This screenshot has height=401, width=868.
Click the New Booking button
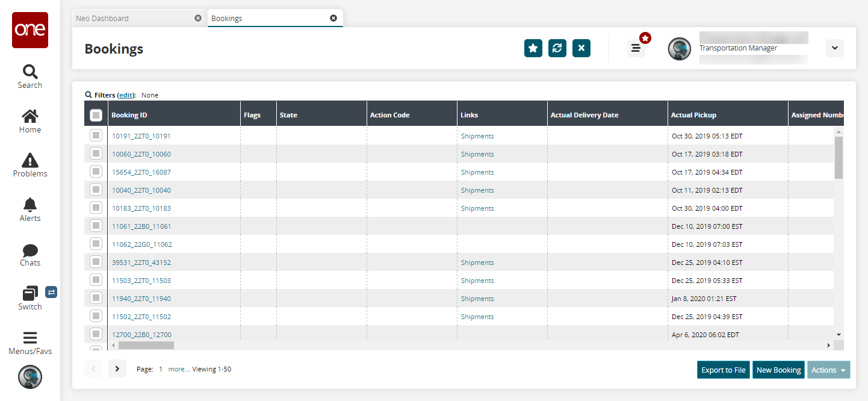point(778,370)
